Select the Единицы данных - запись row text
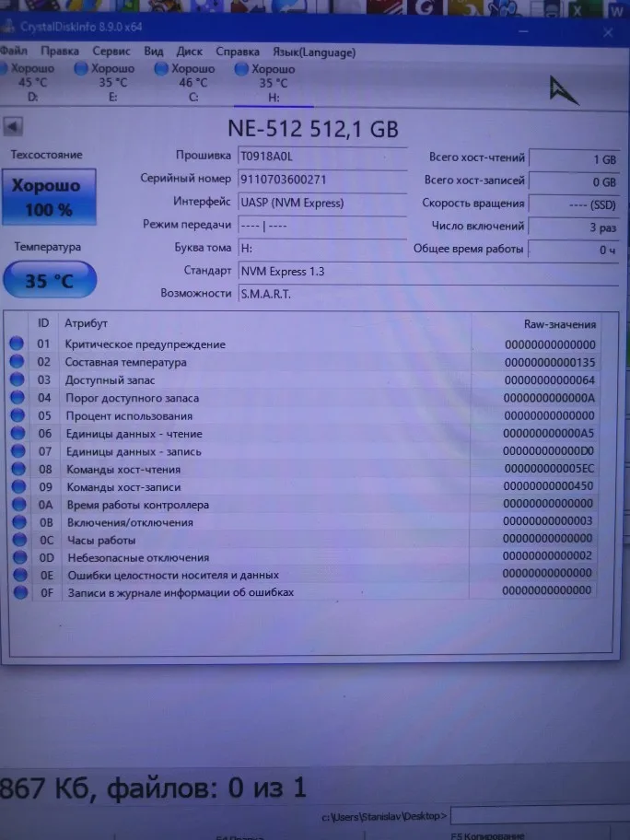The height and width of the screenshot is (840, 630). click(x=134, y=451)
